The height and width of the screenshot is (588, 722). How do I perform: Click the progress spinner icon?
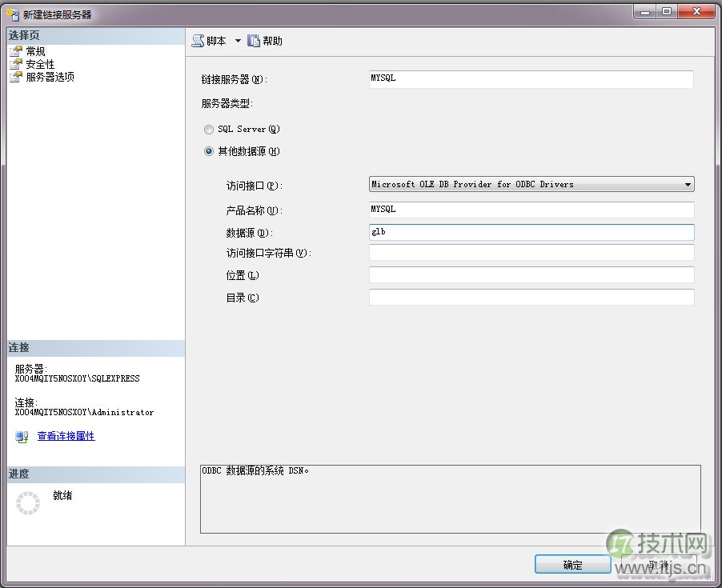[28, 503]
